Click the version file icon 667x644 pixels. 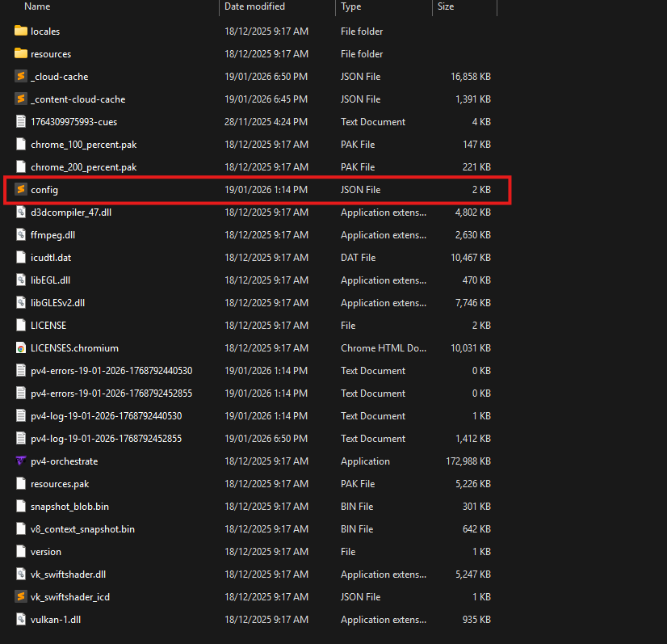[21, 551]
